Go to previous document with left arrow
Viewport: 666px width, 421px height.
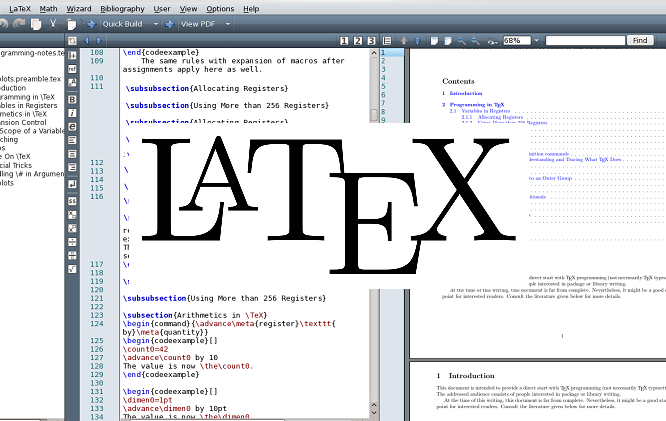point(87,41)
